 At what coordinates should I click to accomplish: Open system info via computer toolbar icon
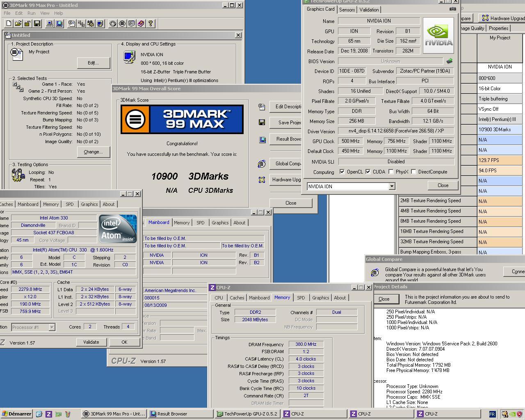tap(50, 24)
